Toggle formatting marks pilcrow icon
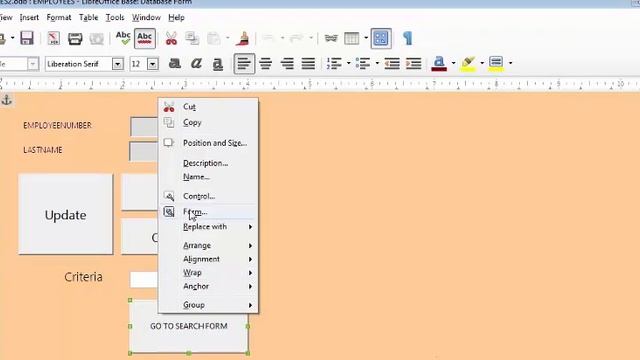Screen dimensions: 640x360 (x=407, y=38)
